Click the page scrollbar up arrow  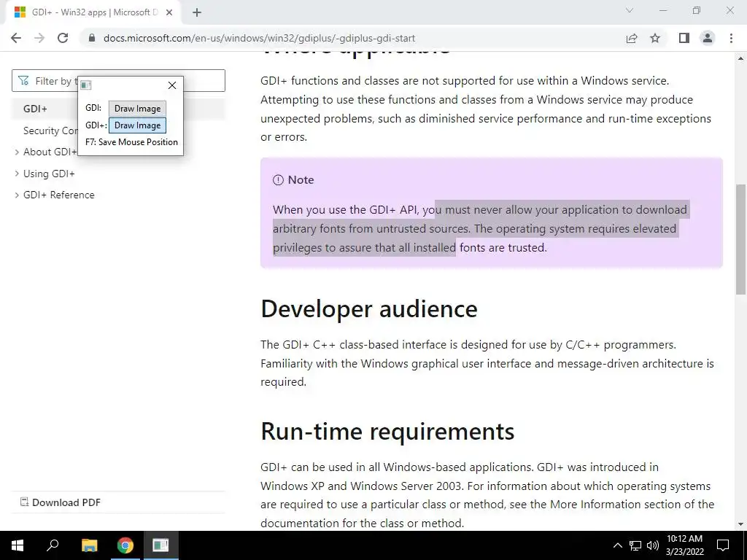pyautogui.click(x=740, y=58)
